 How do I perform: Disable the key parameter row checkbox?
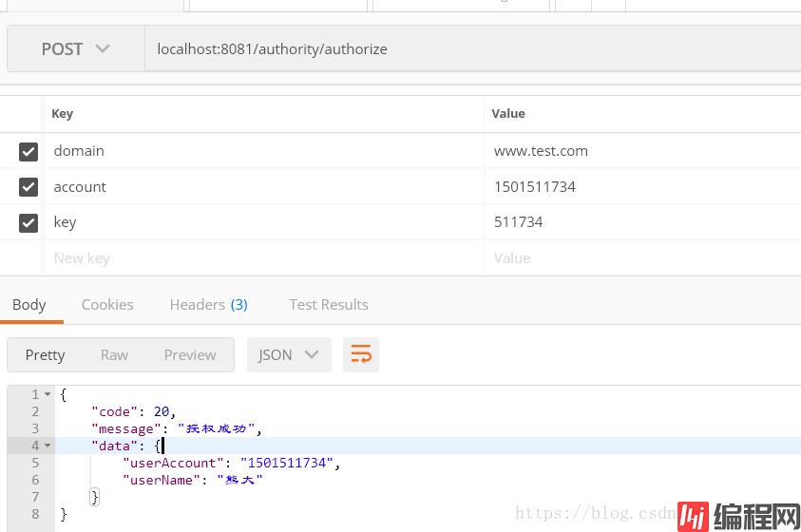pyautogui.click(x=29, y=222)
